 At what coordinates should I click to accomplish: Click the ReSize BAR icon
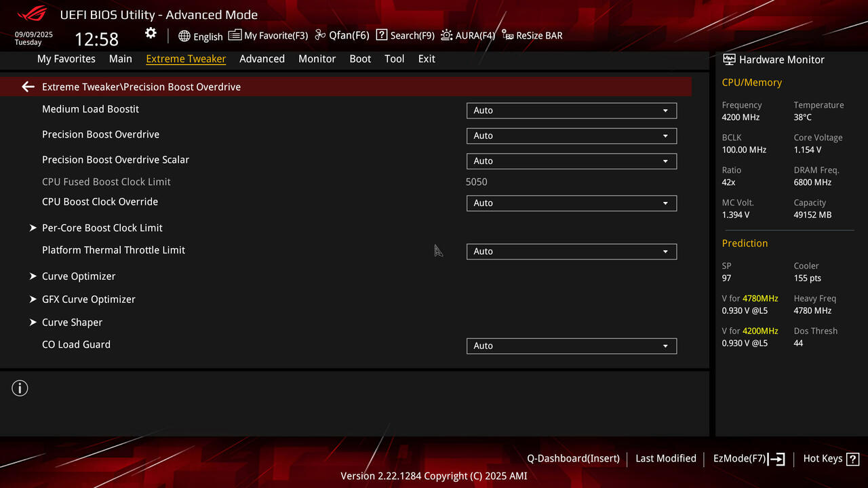tap(508, 35)
